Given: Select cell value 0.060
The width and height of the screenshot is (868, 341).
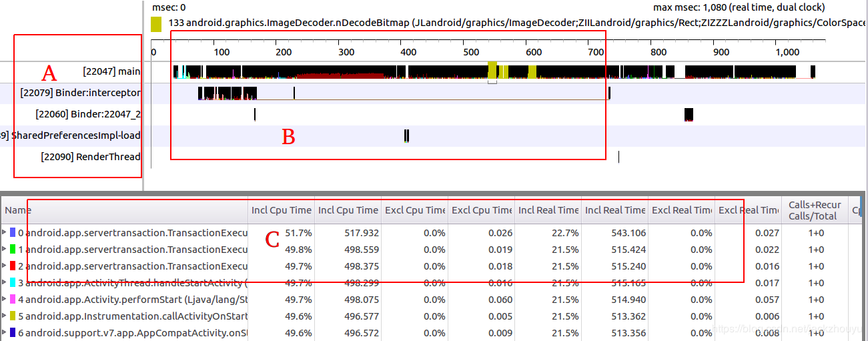Looking at the screenshot, I should 500,300.
